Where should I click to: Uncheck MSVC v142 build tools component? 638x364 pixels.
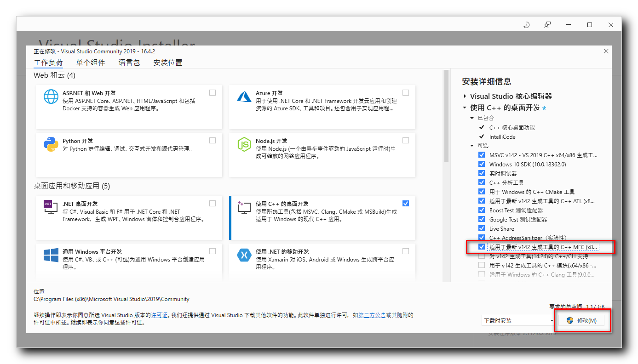(482, 155)
